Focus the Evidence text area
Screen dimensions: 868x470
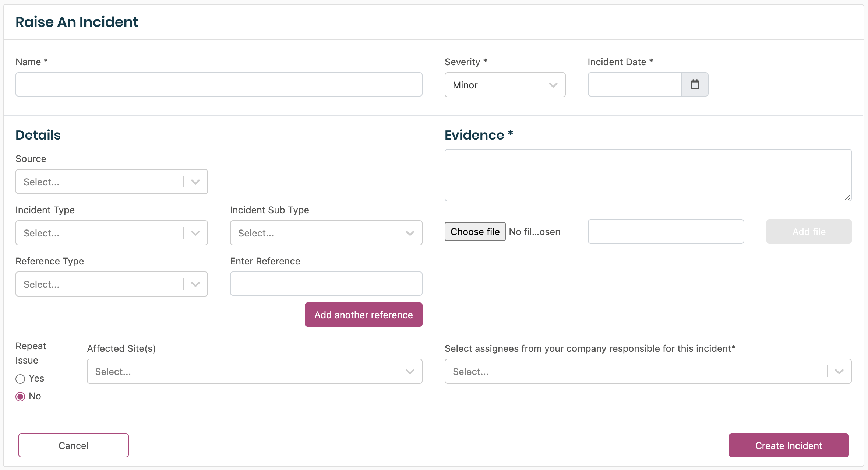point(648,175)
